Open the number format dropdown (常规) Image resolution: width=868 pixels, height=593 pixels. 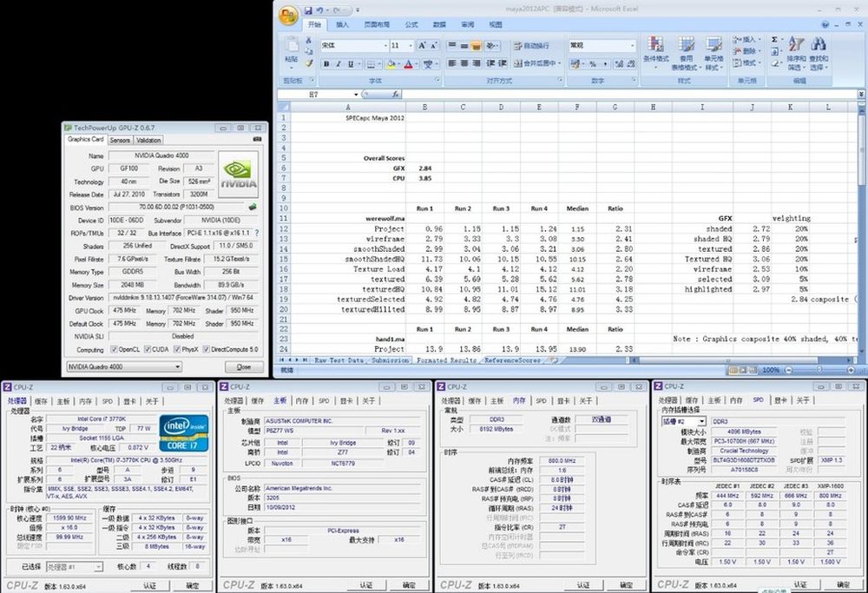(x=632, y=45)
